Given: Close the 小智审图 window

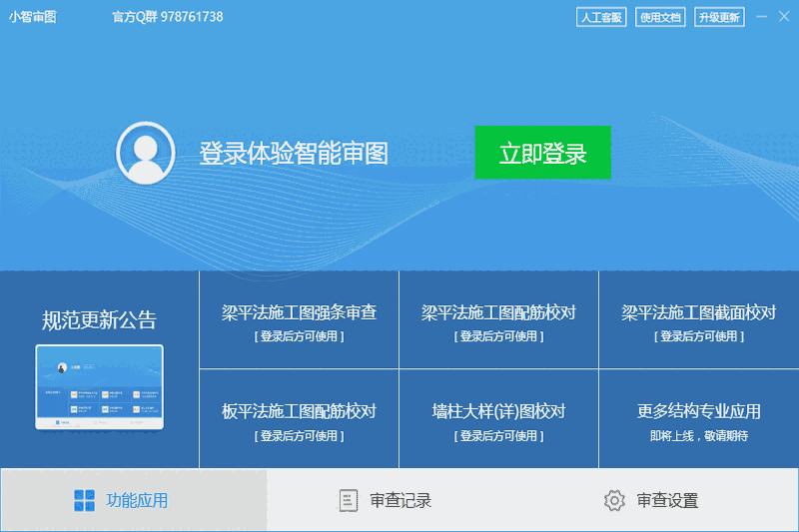Looking at the screenshot, I should coord(784,17).
